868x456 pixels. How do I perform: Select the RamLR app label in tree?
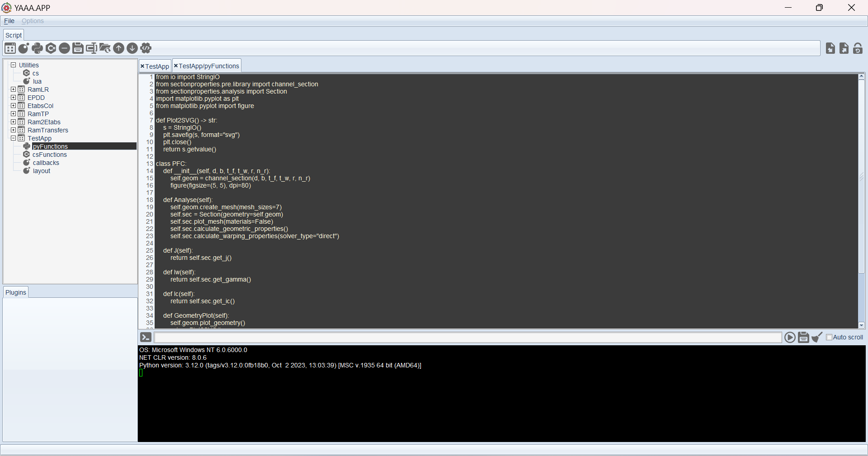click(38, 89)
